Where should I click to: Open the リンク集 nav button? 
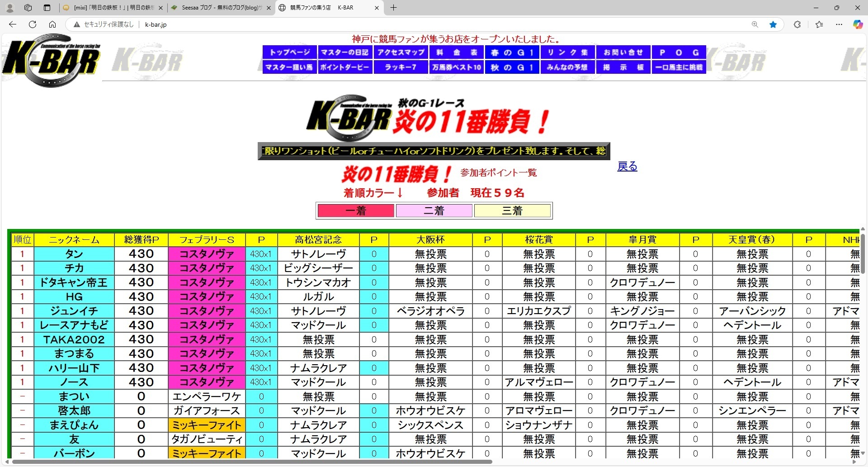568,52
